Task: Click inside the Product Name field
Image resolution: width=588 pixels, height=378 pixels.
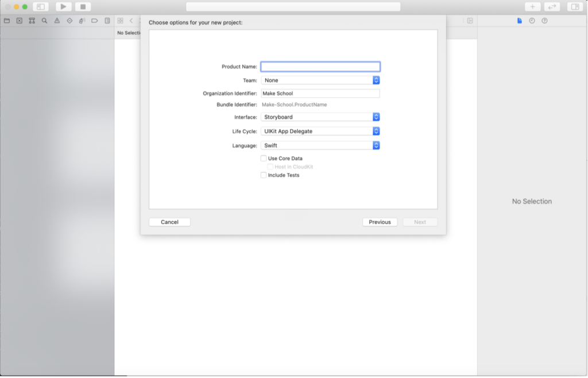Action: pos(320,66)
